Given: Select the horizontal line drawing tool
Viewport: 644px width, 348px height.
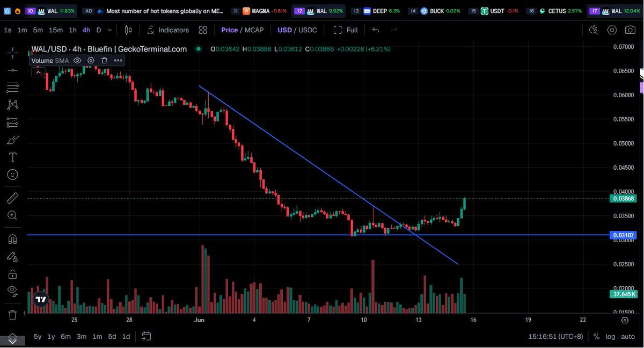Looking at the screenshot, I should pos(13,70).
